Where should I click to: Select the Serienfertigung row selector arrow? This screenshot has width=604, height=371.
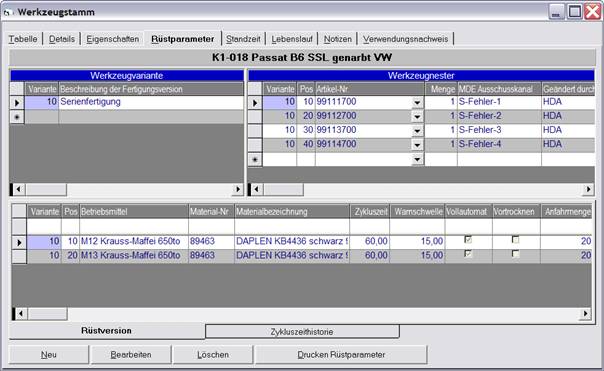17,103
